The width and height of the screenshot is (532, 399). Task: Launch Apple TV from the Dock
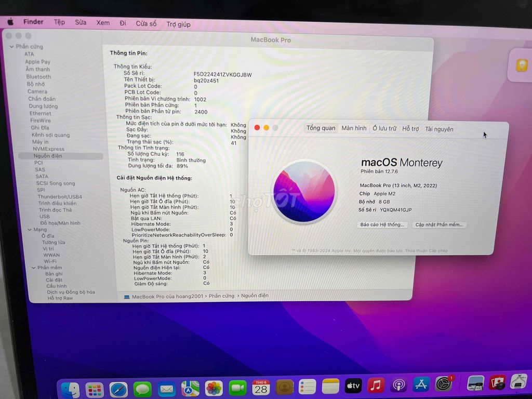click(x=353, y=386)
